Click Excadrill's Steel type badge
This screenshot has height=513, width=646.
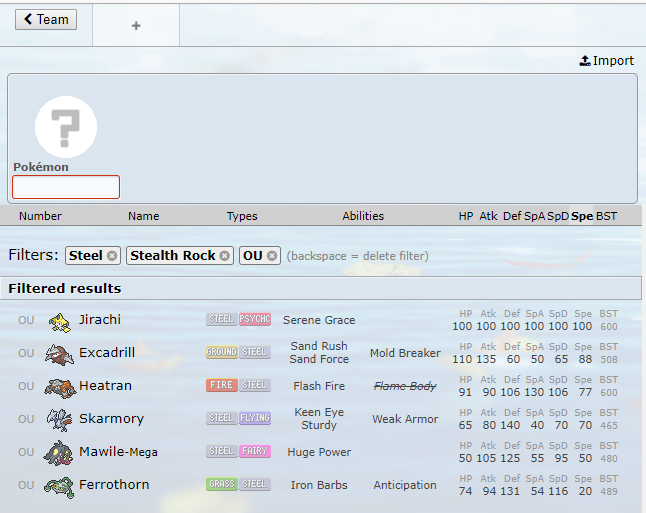(x=255, y=352)
